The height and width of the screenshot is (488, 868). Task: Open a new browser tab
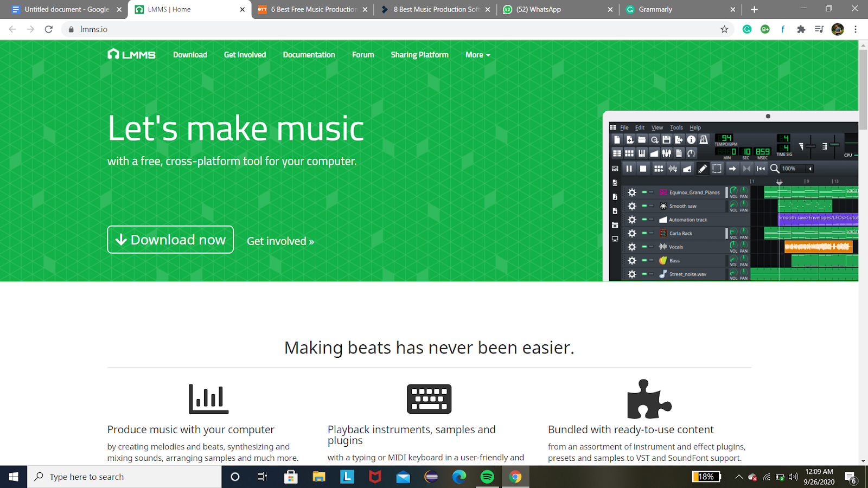[754, 9]
